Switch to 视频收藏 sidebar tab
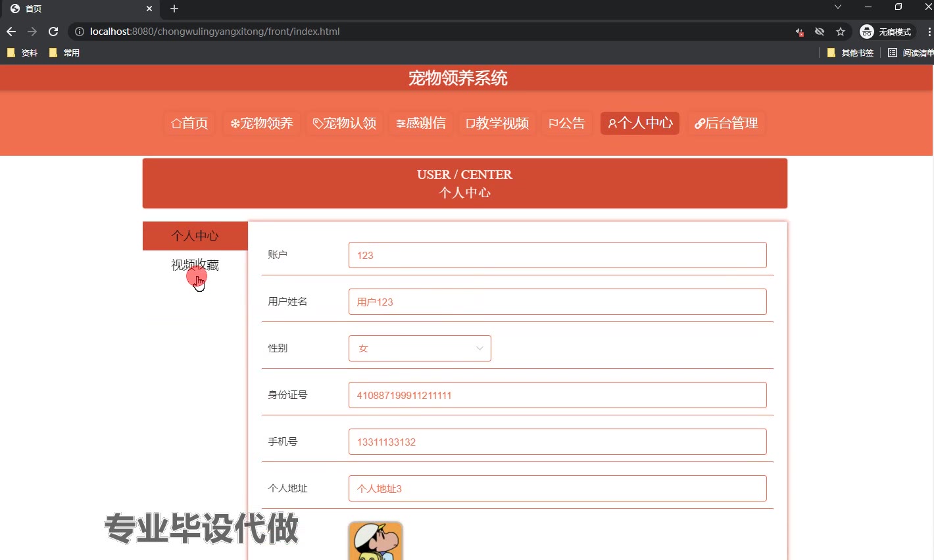 [195, 265]
